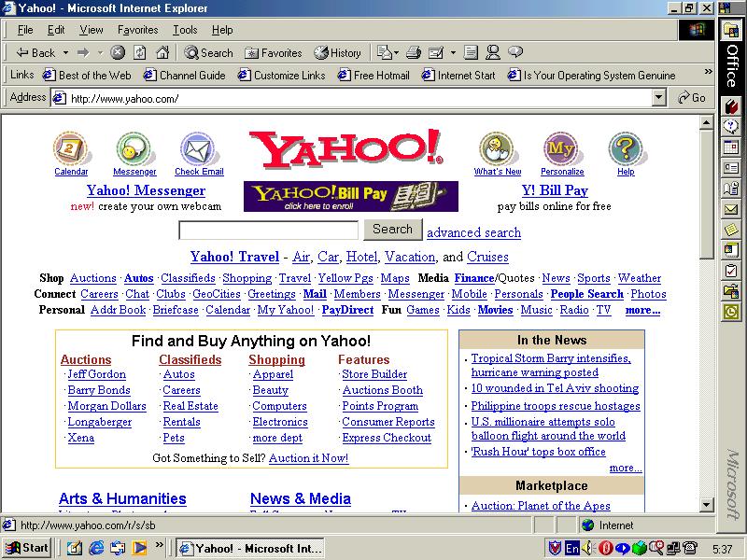Open the Favorites menu in the menu bar
This screenshot has width=747, height=560.
[x=137, y=30]
